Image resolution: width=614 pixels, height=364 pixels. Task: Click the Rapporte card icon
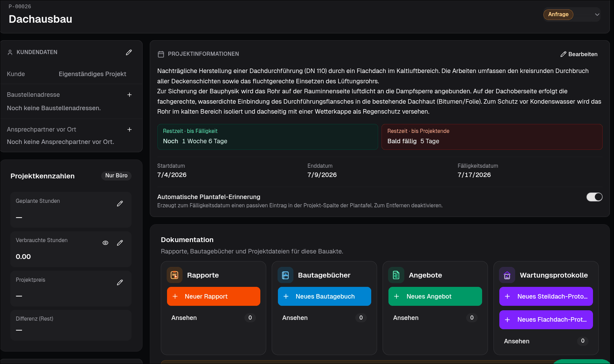coord(175,275)
